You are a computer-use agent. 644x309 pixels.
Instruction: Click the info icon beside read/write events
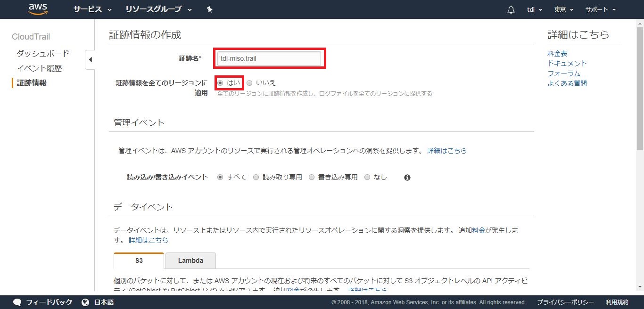point(407,178)
